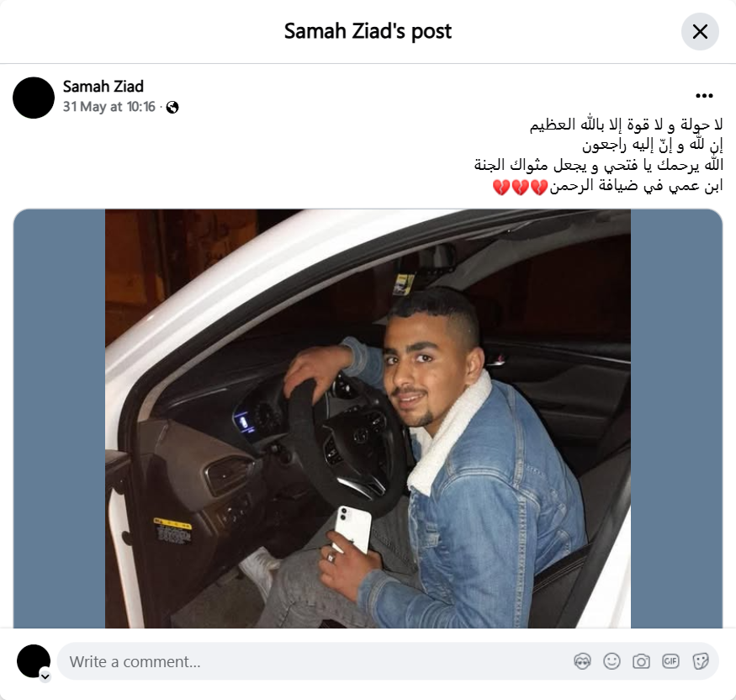Screen dimensions: 736x700
Task: Open the GIF picker for comments
Action: pos(670,661)
